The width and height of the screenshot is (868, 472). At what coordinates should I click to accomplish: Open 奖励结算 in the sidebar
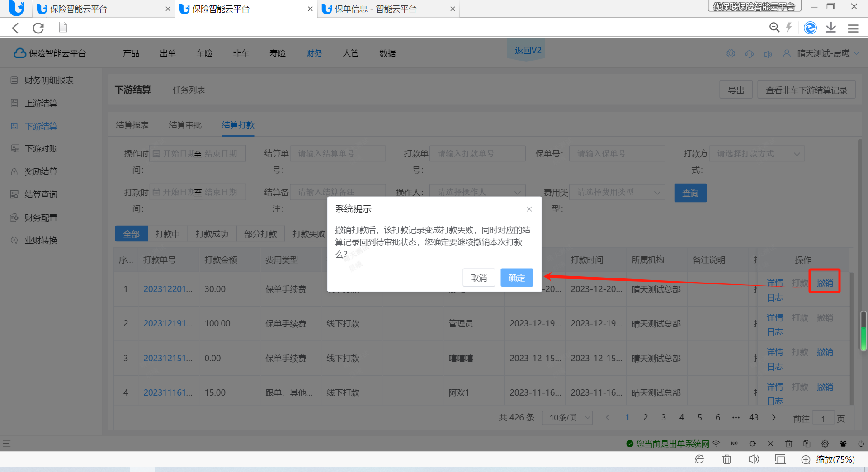(x=41, y=172)
